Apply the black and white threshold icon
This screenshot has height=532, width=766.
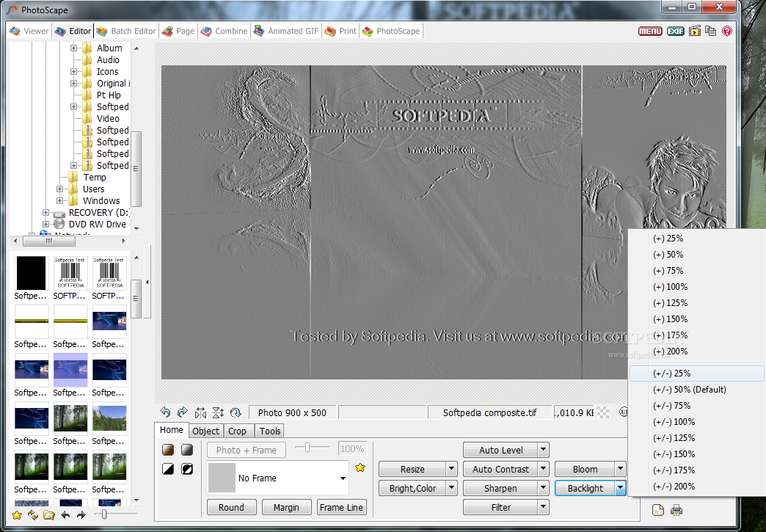(168, 469)
